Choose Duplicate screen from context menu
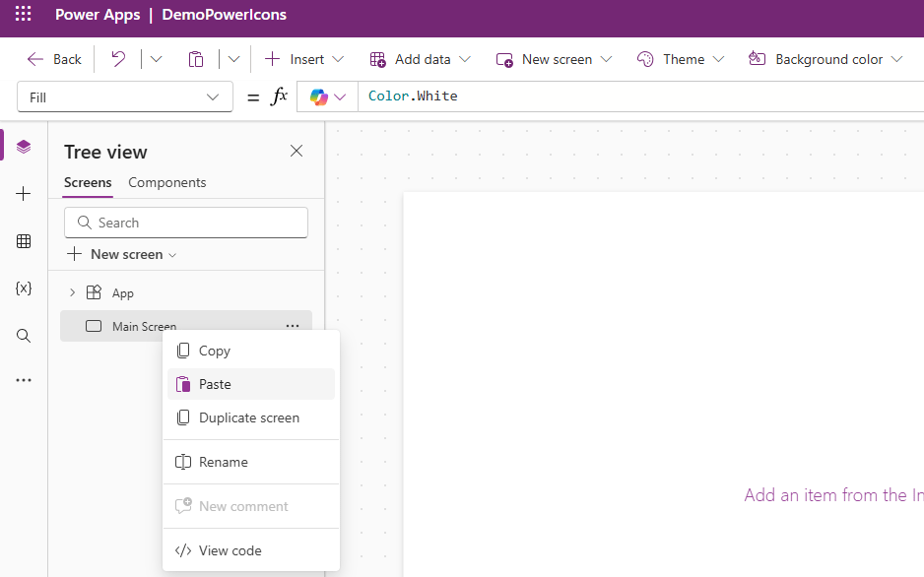This screenshot has height=577, width=924. coord(248,417)
